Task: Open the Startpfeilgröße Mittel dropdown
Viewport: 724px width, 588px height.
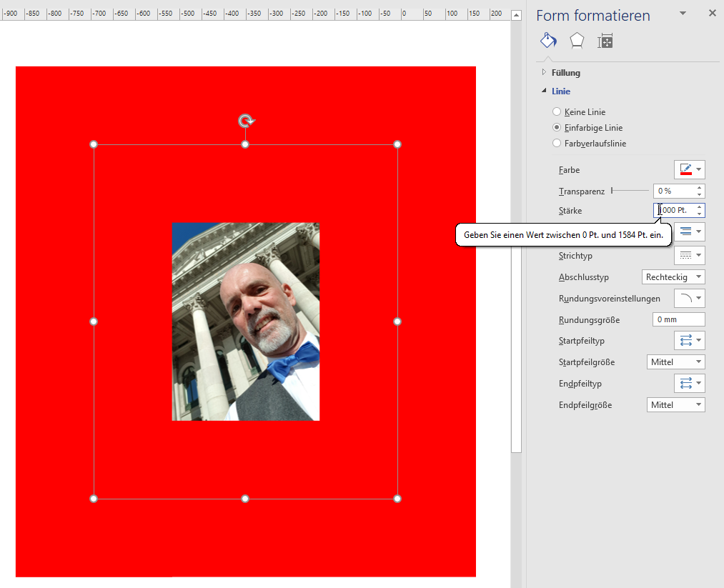Action: [x=675, y=362]
